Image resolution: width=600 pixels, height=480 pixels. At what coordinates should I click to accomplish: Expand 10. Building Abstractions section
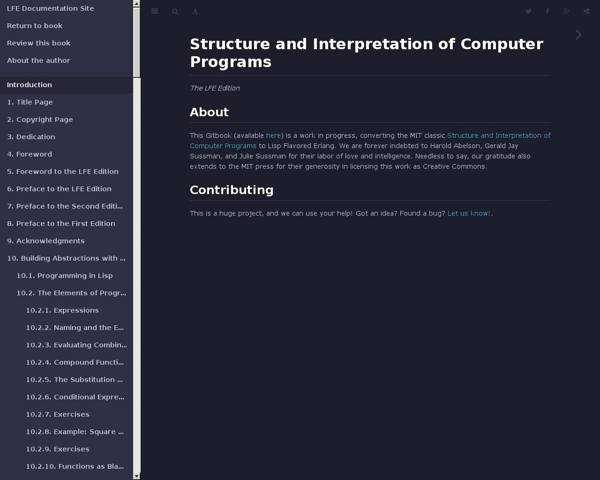(x=66, y=258)
